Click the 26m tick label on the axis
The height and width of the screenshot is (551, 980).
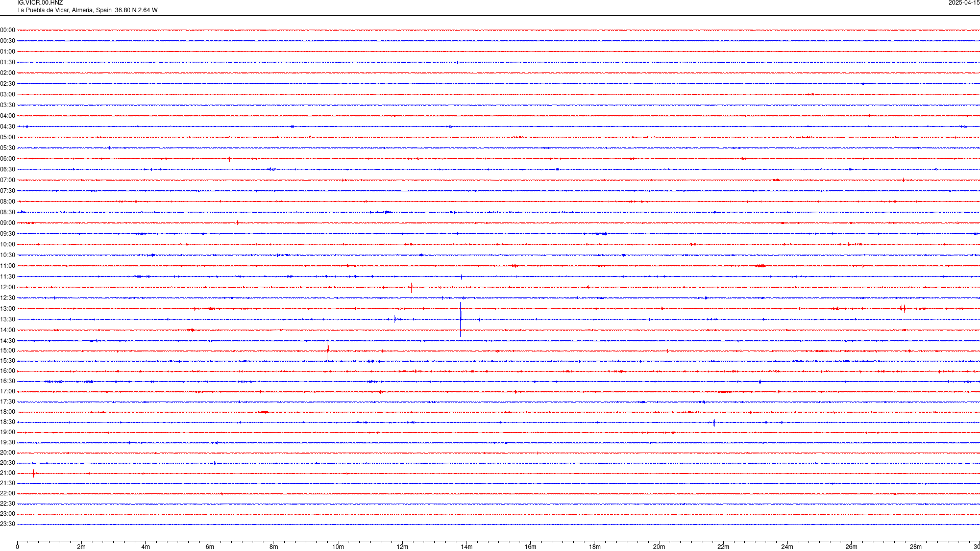[x=851, y=547]
